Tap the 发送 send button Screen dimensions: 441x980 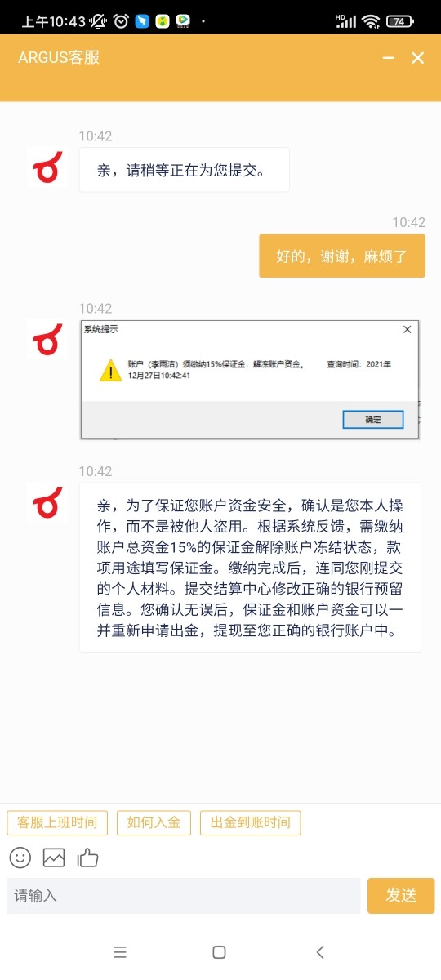(401, 895)
